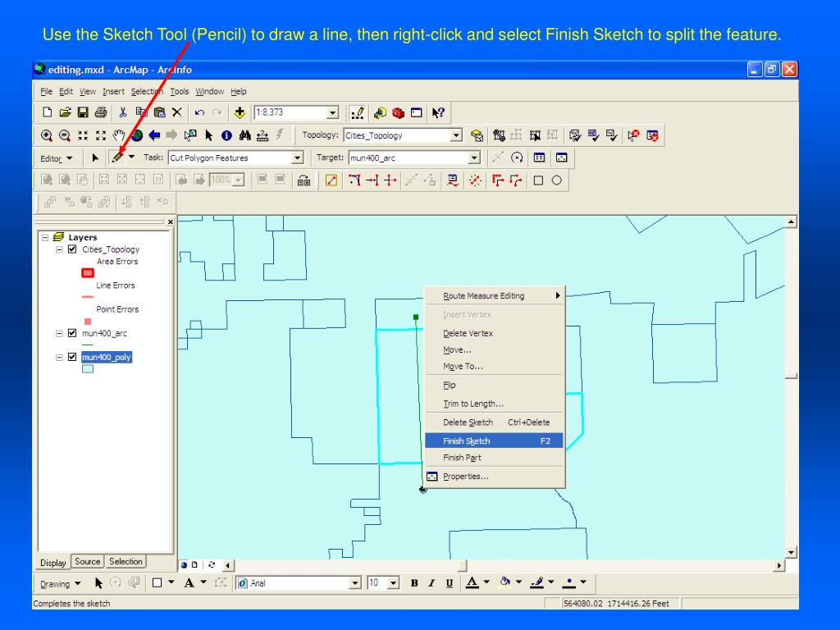The width and height of the screenshot is (840, 630).
Task: Select the Zoom Out tool
Action: pos(64,135)
